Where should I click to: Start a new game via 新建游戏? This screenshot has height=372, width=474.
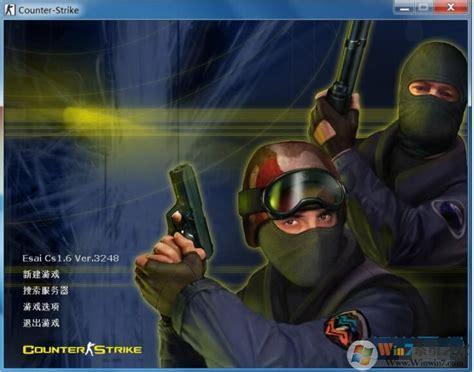point(41,274)
